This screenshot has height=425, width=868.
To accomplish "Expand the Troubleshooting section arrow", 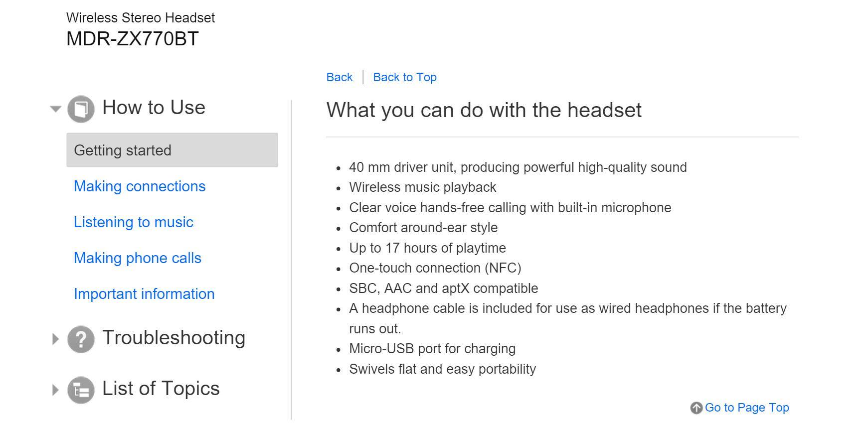I will [55, 339].
